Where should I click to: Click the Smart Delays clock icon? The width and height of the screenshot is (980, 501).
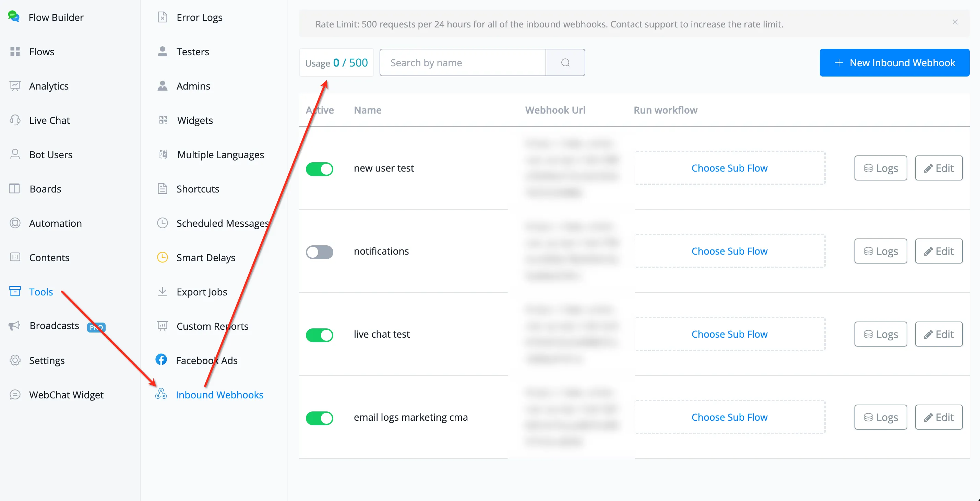163,257
